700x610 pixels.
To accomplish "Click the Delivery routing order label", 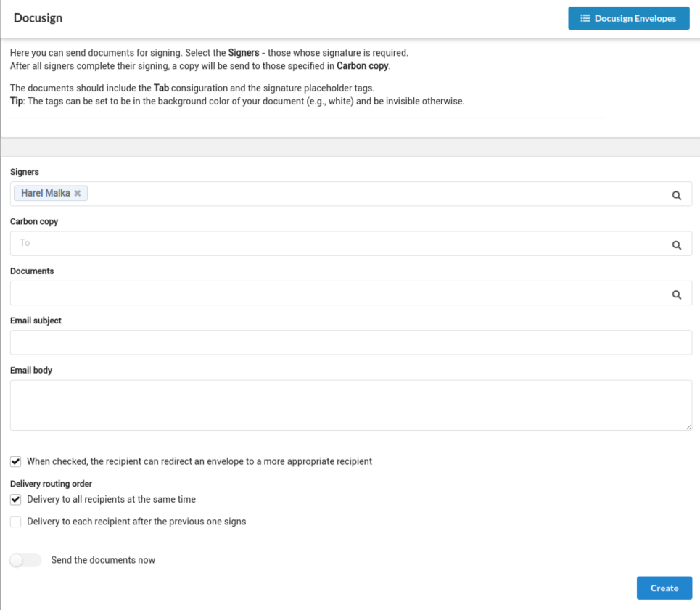I will tap(51, 484).
